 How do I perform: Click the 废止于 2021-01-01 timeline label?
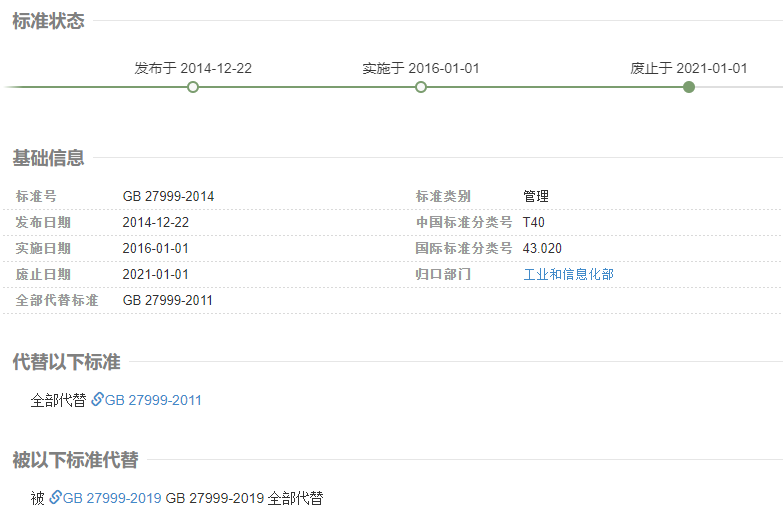689,68
